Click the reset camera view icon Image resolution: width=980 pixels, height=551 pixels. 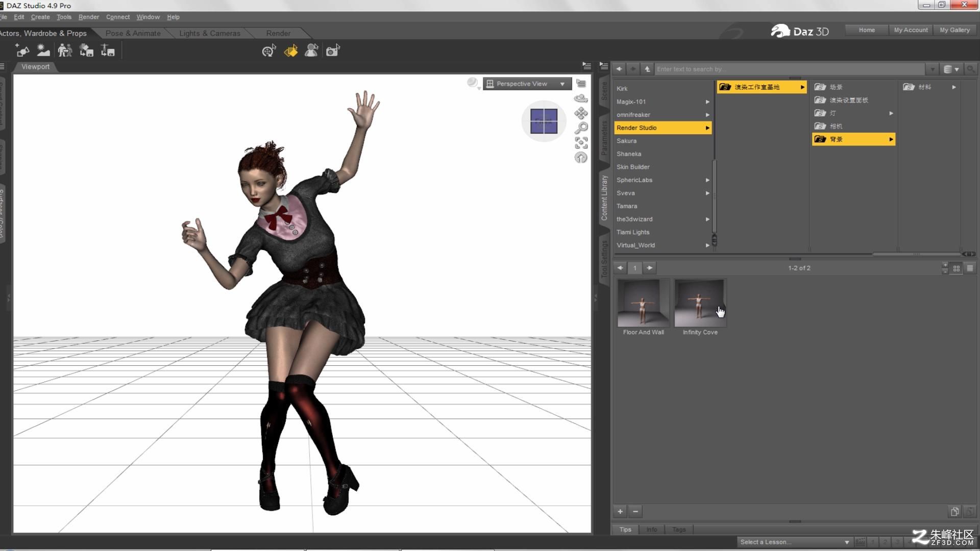(x=581, y=158)
